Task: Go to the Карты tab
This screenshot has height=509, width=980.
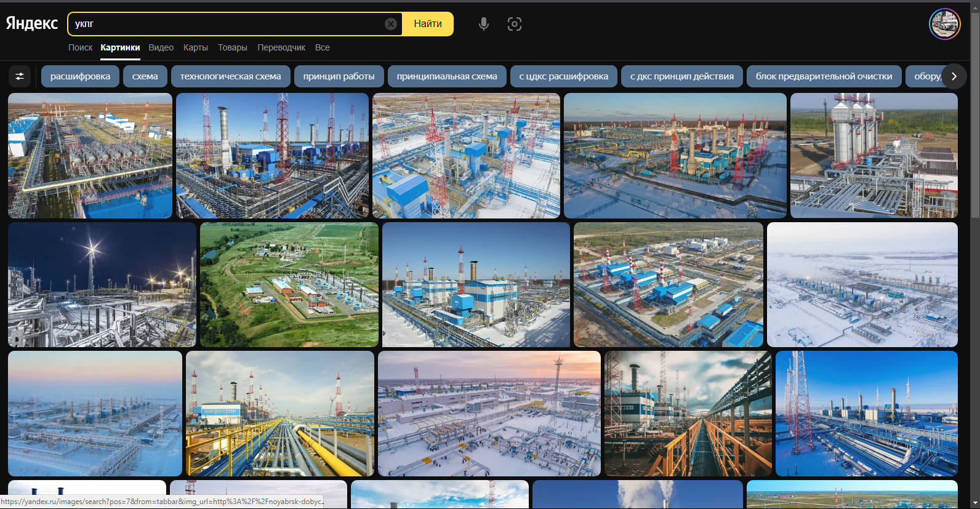Action: coord(196,47)
